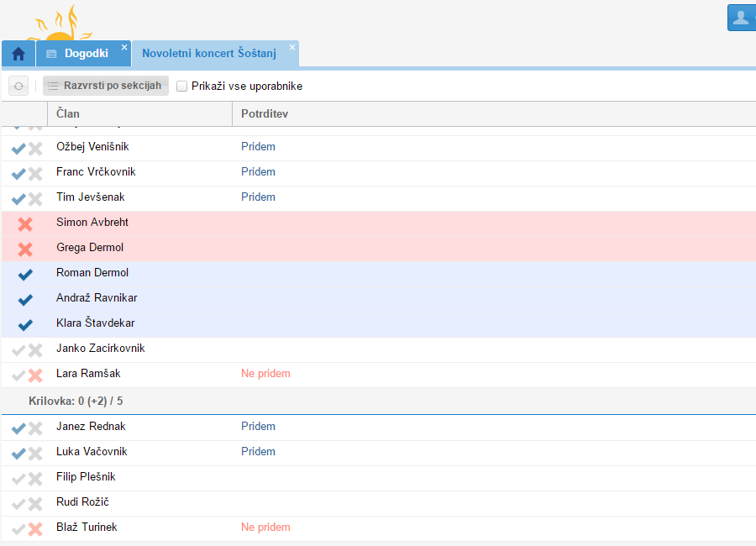The height and width of the screenshot is (546, 756).
Task: Click the home tab icon
Action: pos(18,54)
